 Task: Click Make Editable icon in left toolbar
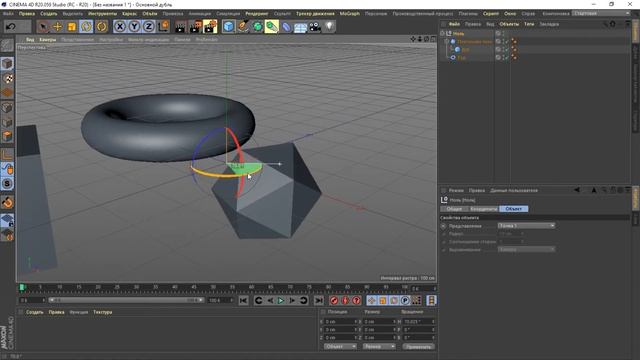coord(7,45)
